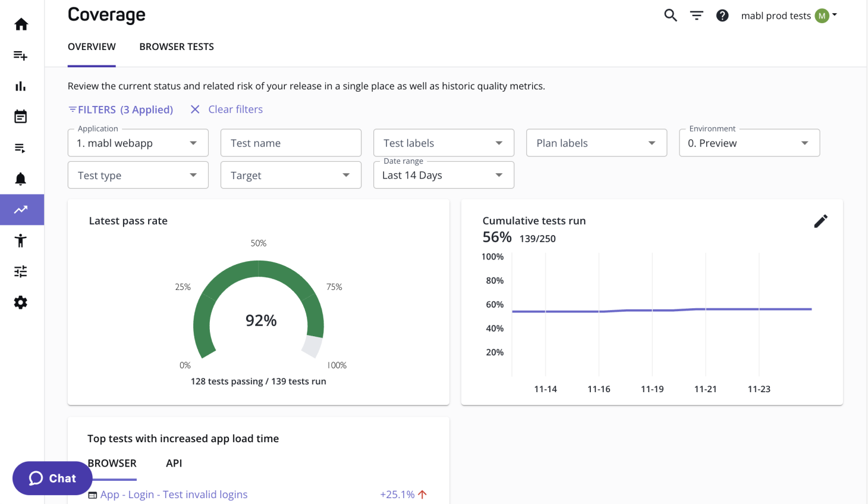Open the notifications bell icon
Viewport: 868px width, 504px height.
(21, 179)
